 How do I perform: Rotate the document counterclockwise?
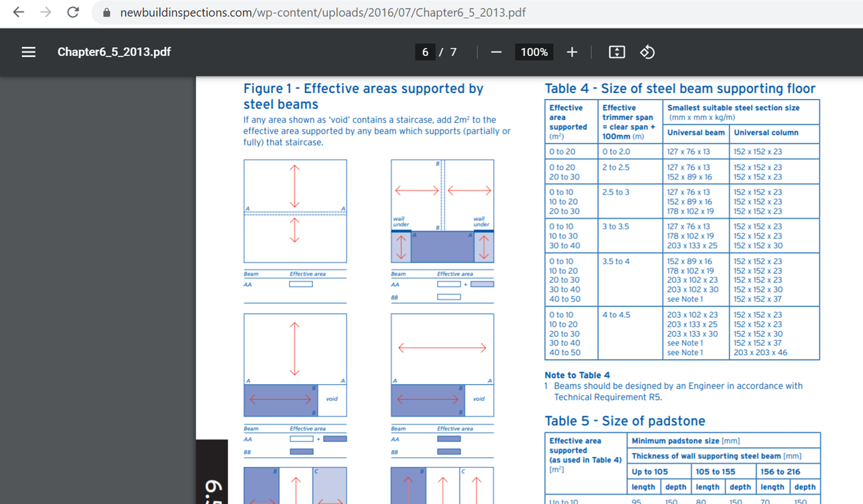[647, 52]
